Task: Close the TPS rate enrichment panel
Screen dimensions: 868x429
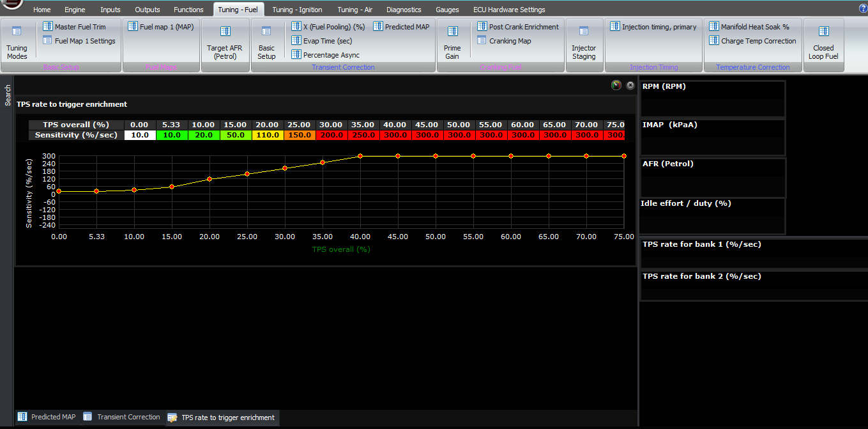Action: click(x=630, y=85)
